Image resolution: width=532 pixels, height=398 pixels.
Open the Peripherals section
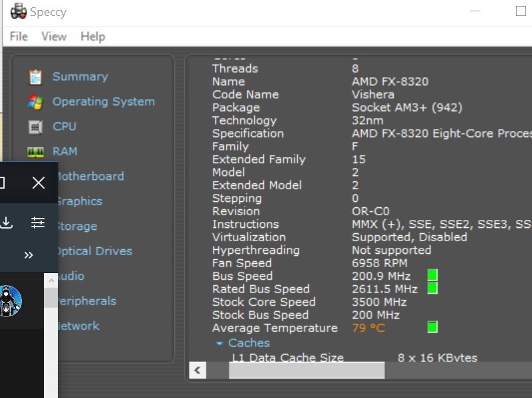click(x=87, y=301)
